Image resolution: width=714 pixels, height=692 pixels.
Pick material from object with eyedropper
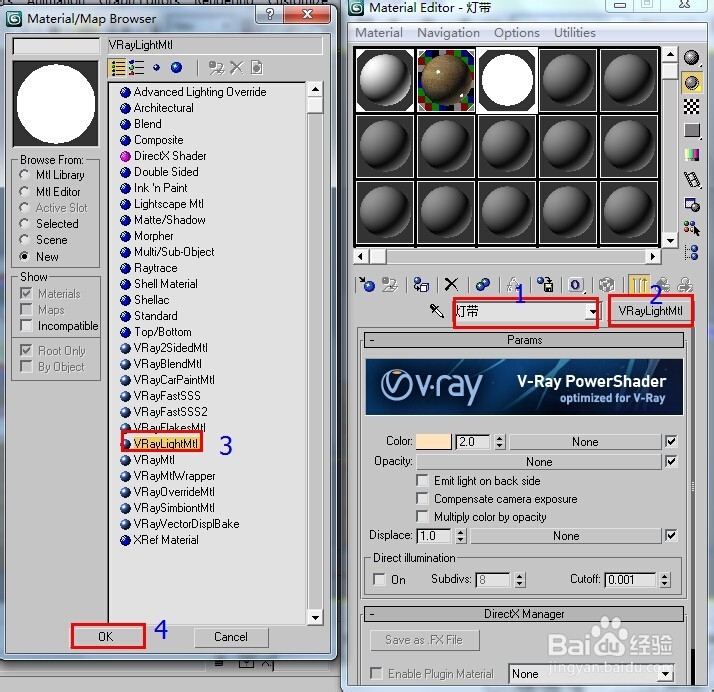click(x=436, y=311)
